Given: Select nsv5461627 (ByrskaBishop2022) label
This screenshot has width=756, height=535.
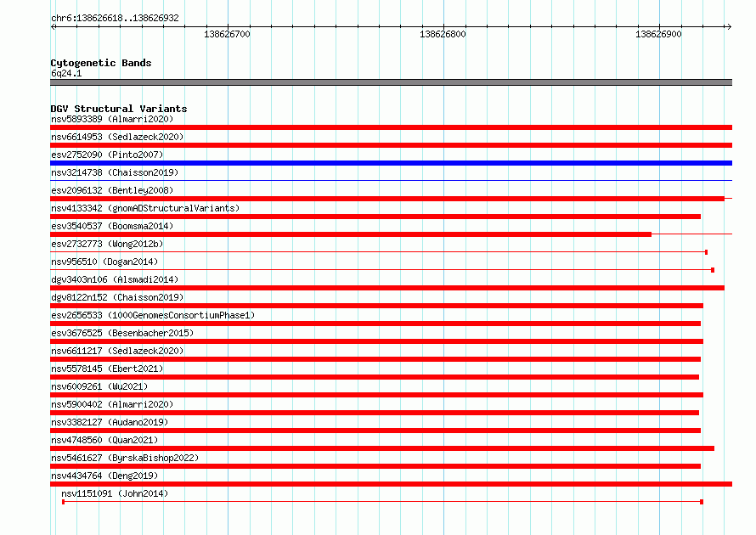Looking at the screenshot, I should [125, 458].
